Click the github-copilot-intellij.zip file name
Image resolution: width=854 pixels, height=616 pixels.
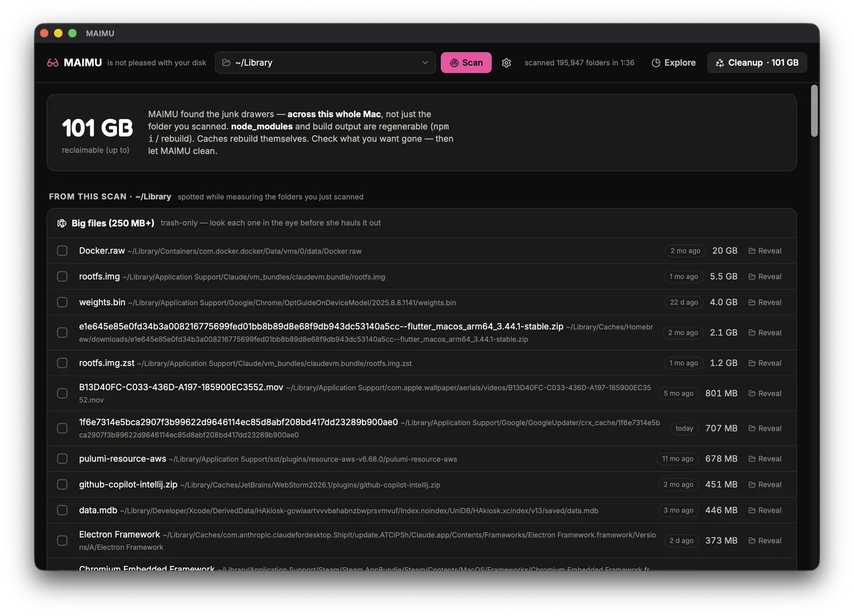pyautogui.click(x=128, y=485)
